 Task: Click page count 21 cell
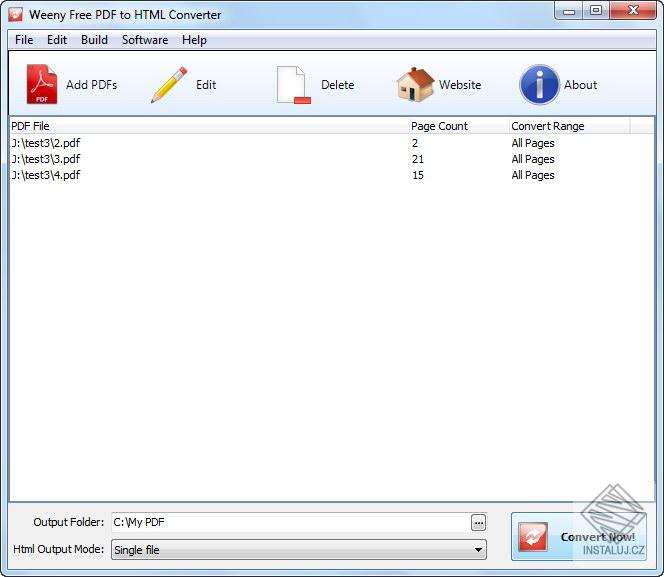coord(418,159)
